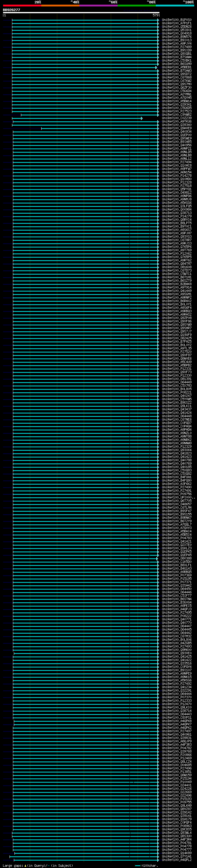Screen dimensions: 197x868
Task: Click the green ~80% identity legend bar
Action: [x=137, y=6]
